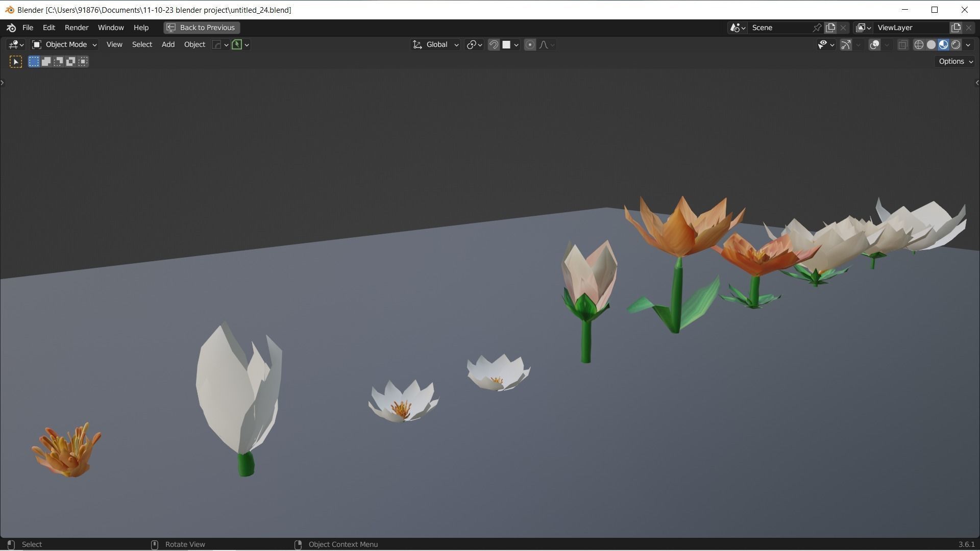
Task: Toggle snapping magnet on or off
Action: pos(494,45)
